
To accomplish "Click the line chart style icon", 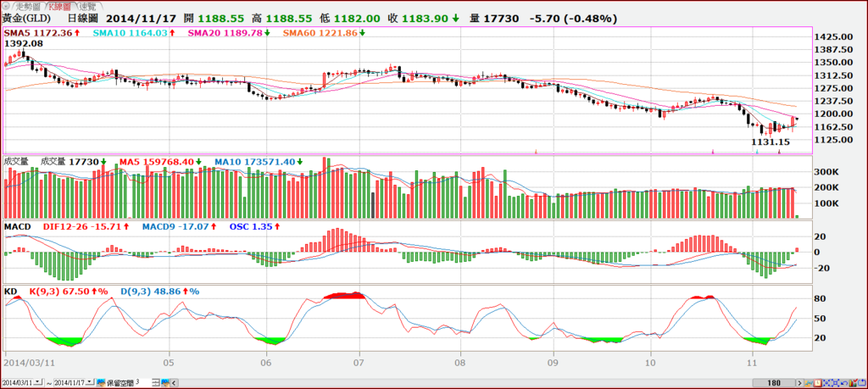I will tap(809, 383).
